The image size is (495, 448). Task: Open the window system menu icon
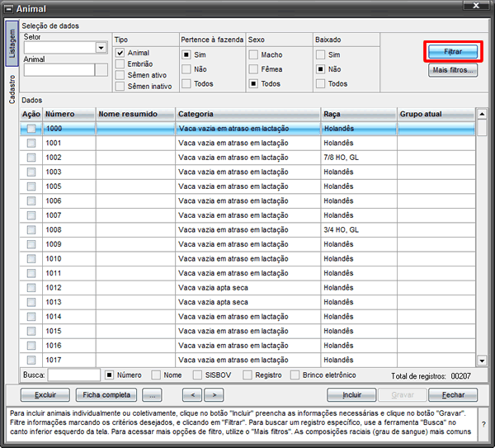[x=9, y=9]
